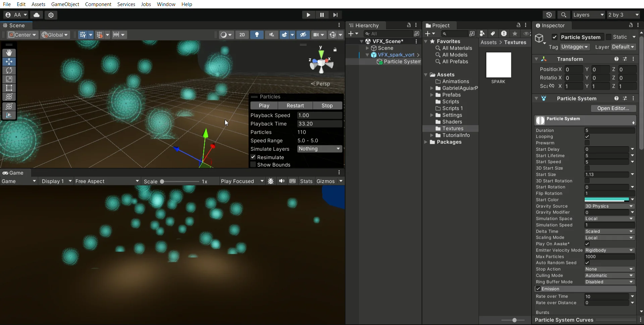
Task: Open the Unity Cloud icon
Action: [37, 15]
